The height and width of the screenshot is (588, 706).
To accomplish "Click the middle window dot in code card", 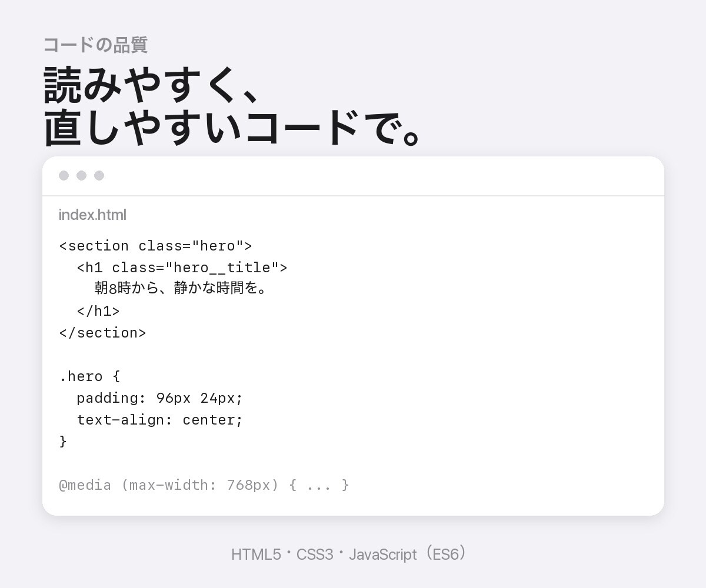I will (x=82, y=176).
